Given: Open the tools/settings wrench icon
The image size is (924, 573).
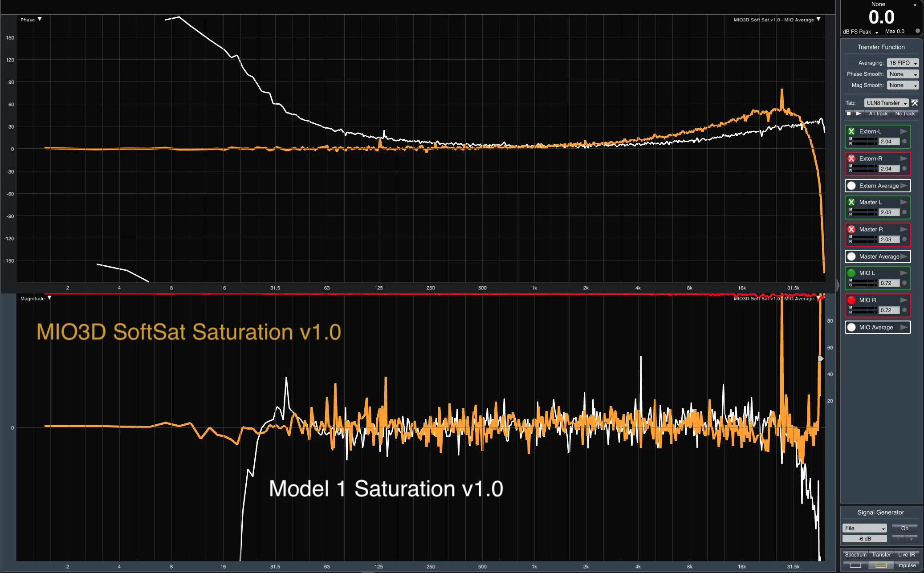Looking at the screenshot, I should (x=915, y=103).
